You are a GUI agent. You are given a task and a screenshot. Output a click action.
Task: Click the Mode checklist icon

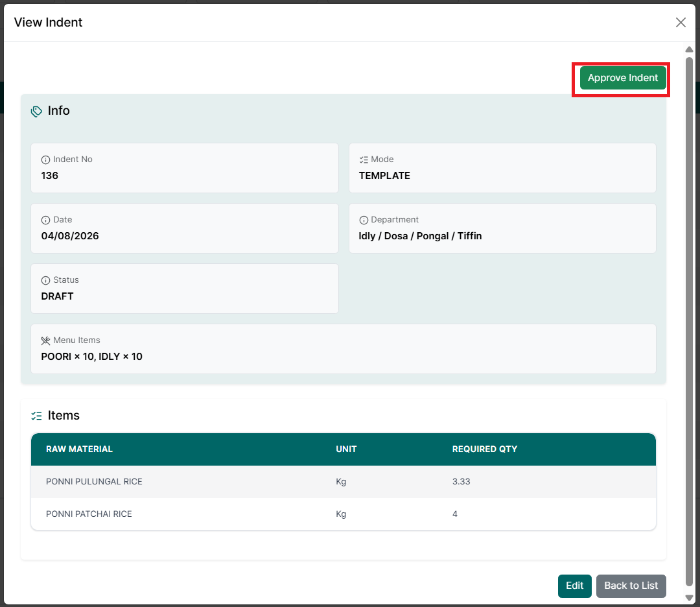(364, 160)
